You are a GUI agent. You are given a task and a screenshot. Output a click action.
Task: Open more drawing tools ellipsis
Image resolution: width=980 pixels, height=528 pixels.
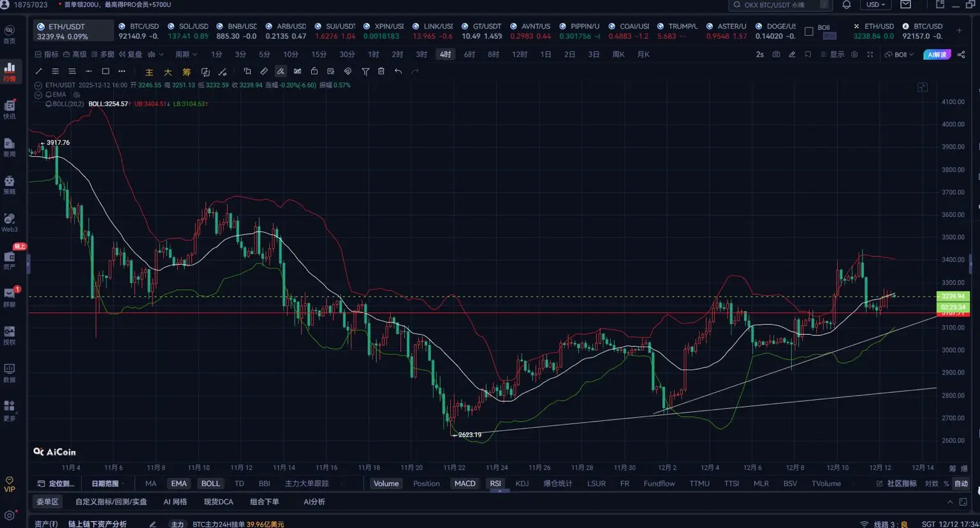pos(122,71)
